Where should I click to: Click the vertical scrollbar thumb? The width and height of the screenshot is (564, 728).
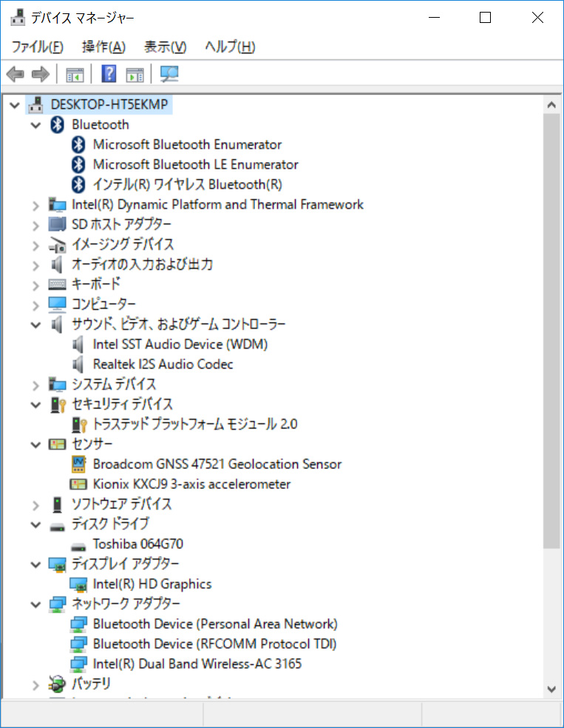pyautogui.click(x=551, y=331)
